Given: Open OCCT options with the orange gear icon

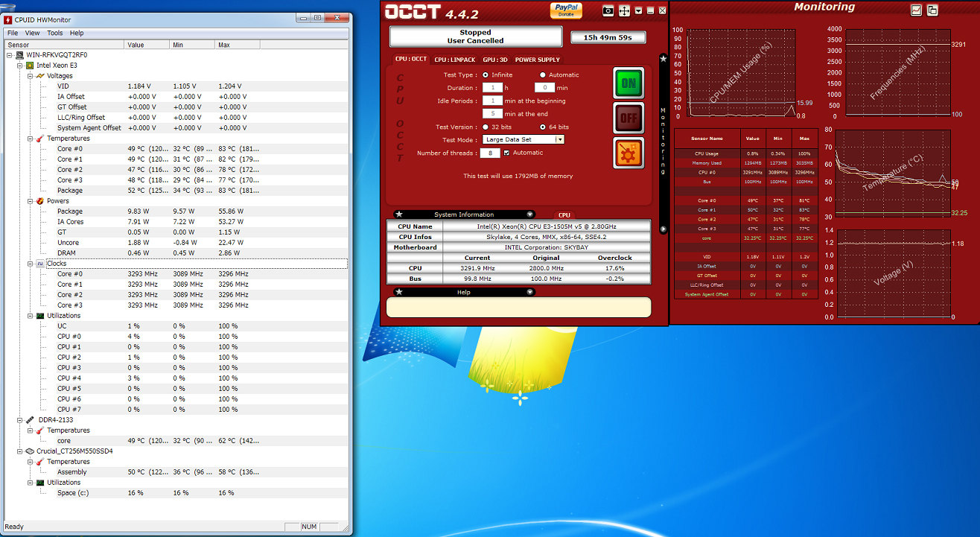Looking at the screenshot, I should (x=629, y=153).
